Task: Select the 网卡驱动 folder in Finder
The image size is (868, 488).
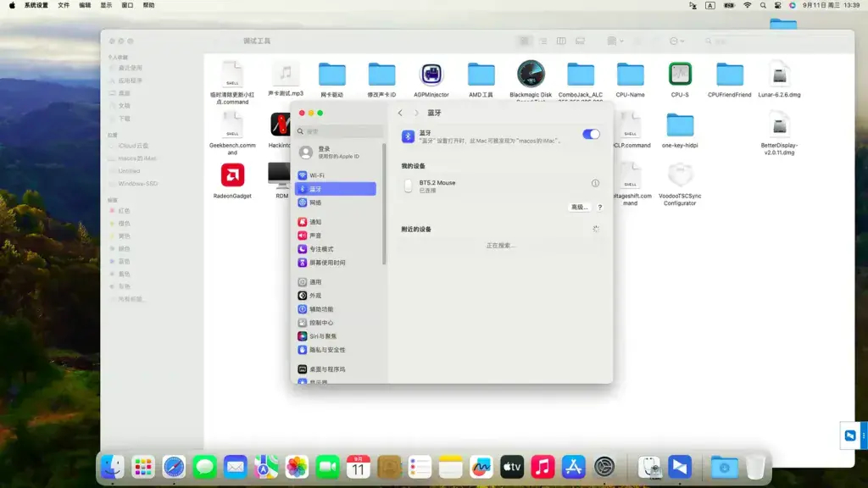Action: (332, 75)
